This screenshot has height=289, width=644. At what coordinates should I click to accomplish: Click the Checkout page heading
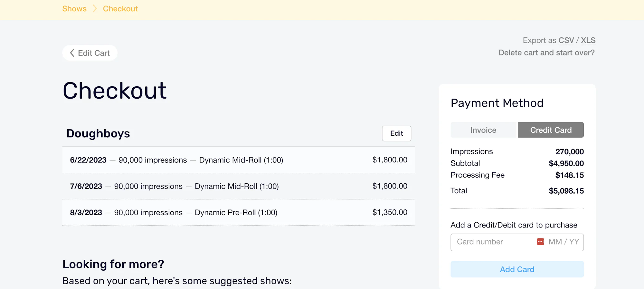click(115, 91)
